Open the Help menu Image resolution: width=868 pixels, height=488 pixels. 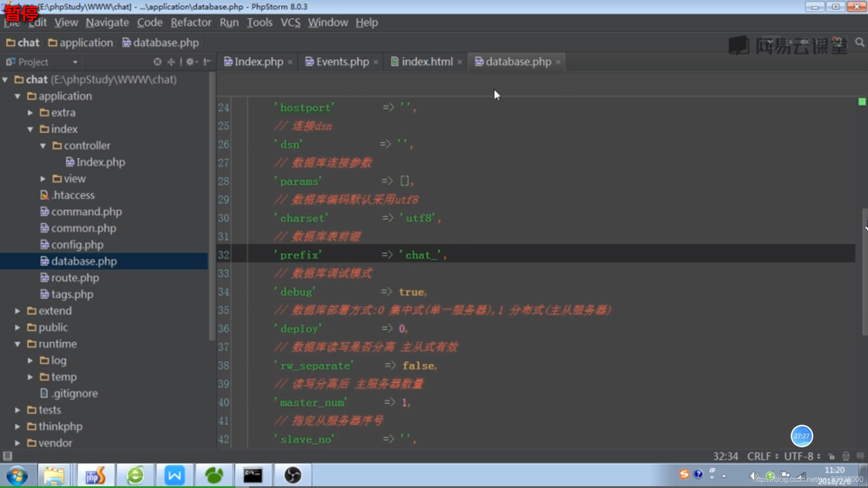[367, 23]
